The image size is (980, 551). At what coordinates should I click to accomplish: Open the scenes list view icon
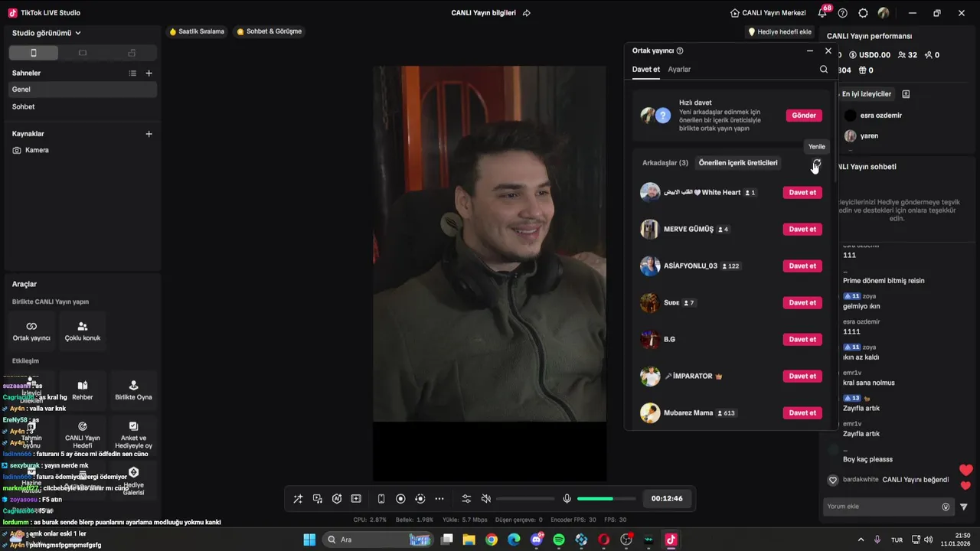(x=132, y=73)
